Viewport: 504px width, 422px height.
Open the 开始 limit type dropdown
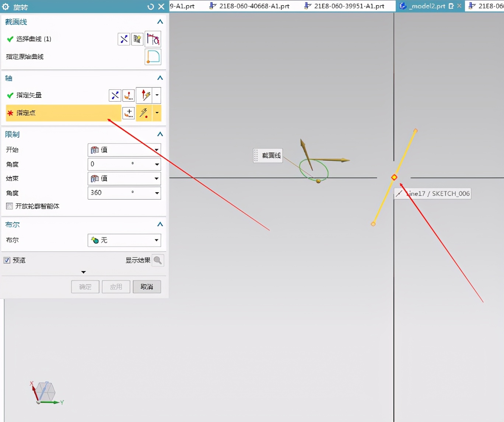click(124, 150)
